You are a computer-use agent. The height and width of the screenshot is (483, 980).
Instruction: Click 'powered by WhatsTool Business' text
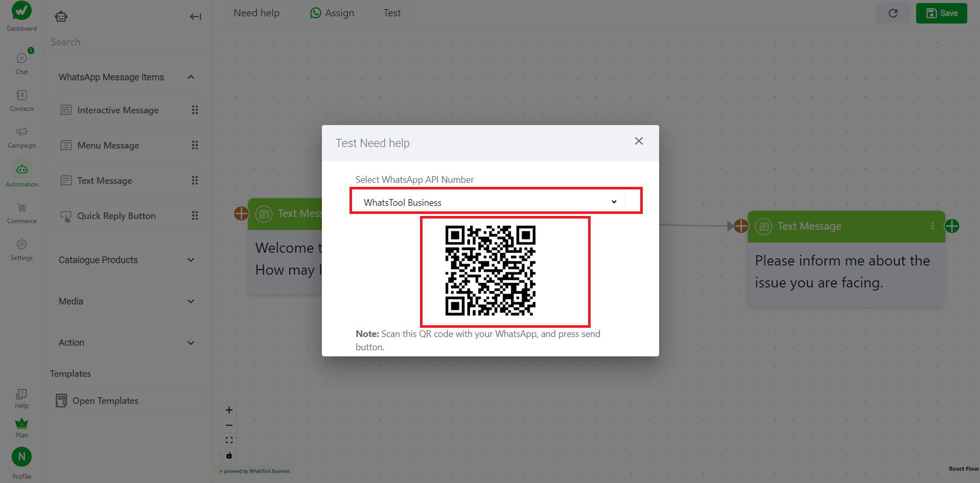click(x=256, y=471)
